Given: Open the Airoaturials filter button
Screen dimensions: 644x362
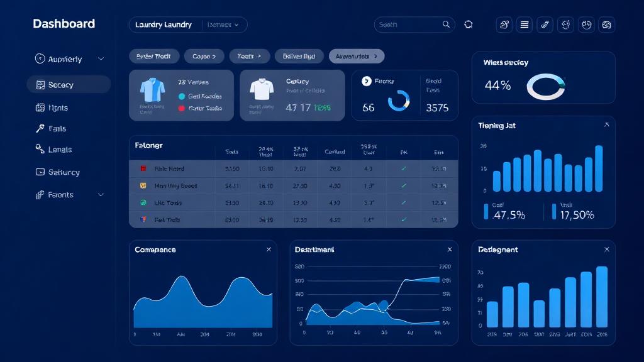Looking at the screenshot, I should [x=356, y=56].
